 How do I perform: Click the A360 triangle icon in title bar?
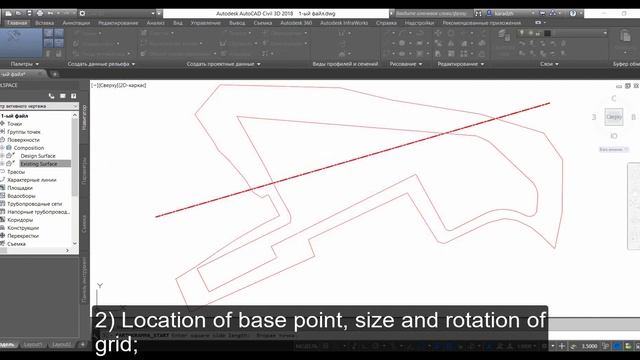pos(553,13)
